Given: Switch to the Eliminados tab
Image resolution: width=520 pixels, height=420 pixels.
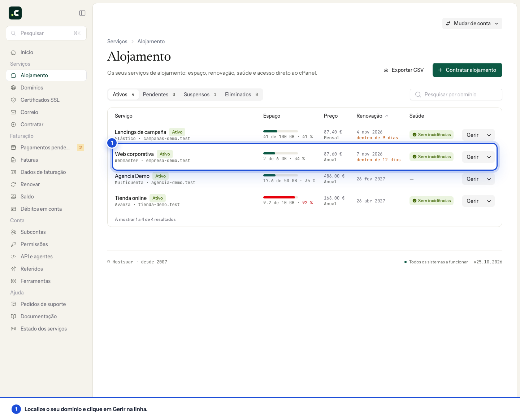Looking at the screenshot, I should pos(241,95).
